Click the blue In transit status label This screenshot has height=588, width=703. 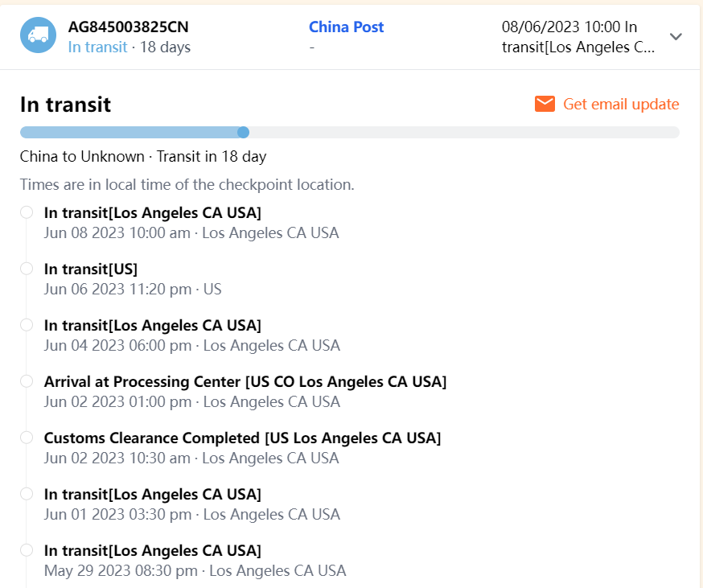[97, 47]
